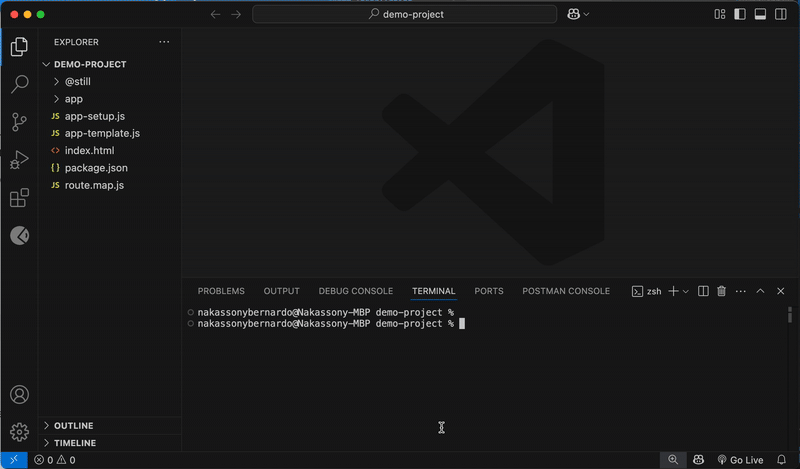Open terminal panel more actions menu
The width and height of the screenshot is (800, 469).
741,291
